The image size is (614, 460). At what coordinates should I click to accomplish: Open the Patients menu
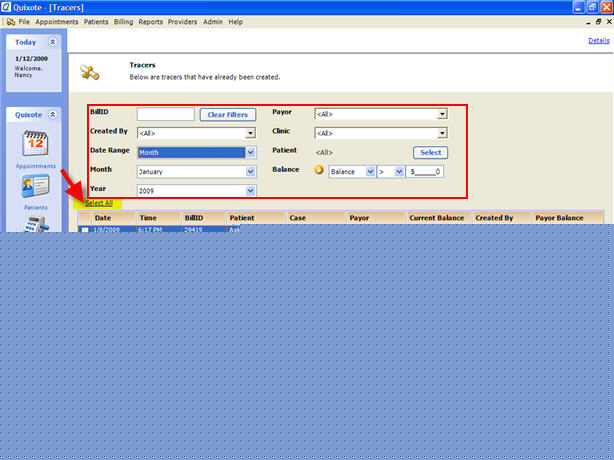point(96,22)
